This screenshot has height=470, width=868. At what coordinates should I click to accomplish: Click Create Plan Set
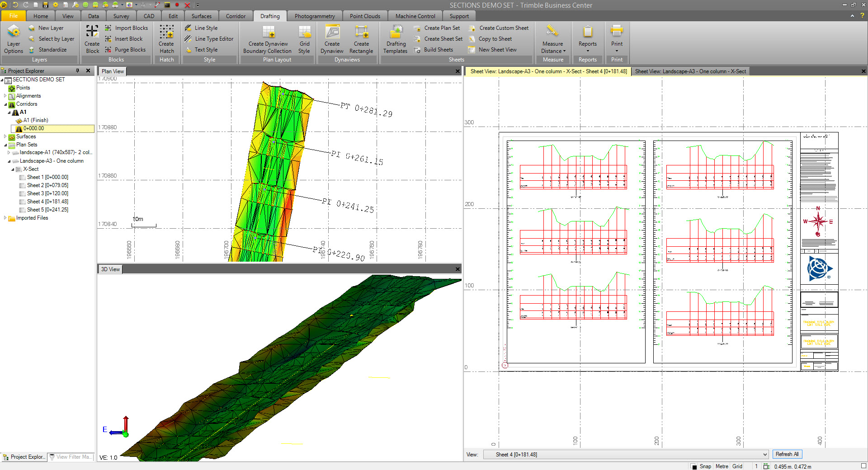437,28
